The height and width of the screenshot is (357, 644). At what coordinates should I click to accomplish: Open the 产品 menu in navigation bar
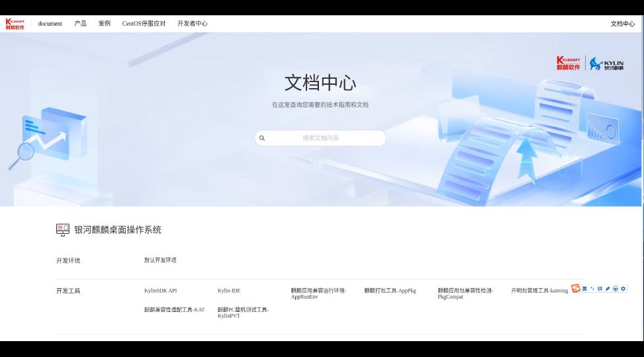[x=80, y=24]
